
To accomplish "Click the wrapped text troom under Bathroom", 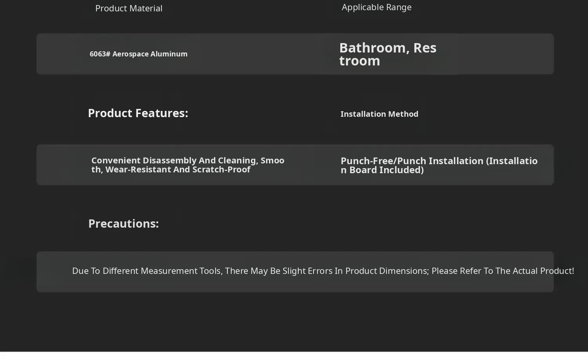I will (x=359, y=61).
